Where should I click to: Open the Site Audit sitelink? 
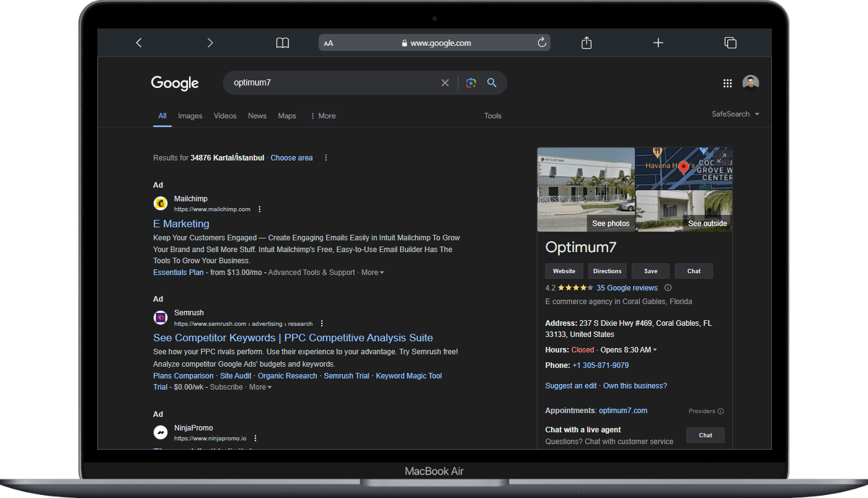[x=236, y=376]
